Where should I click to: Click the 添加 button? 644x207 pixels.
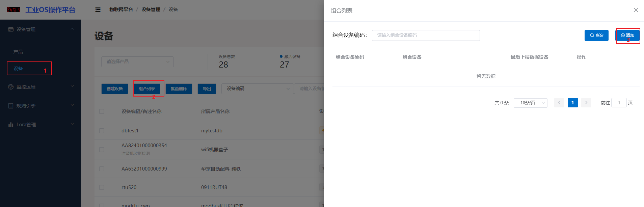(627, 35)
